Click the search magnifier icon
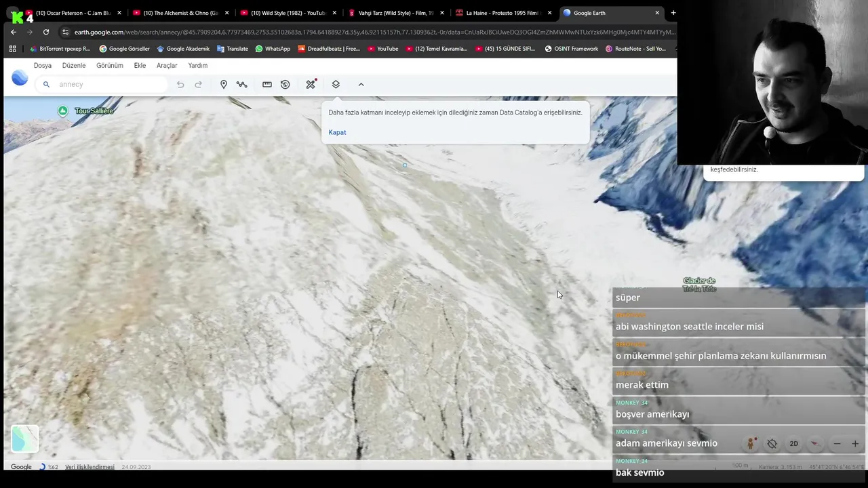Image resolution: width=868 pixels, height=488 pixels. pyautogui.click(x=46, y=85)
